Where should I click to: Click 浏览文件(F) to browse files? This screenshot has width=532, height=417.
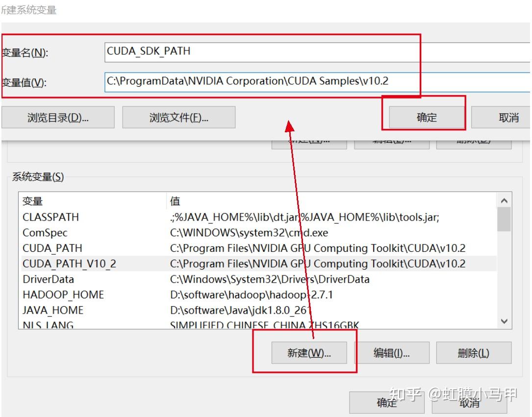[x=179, y=117]
